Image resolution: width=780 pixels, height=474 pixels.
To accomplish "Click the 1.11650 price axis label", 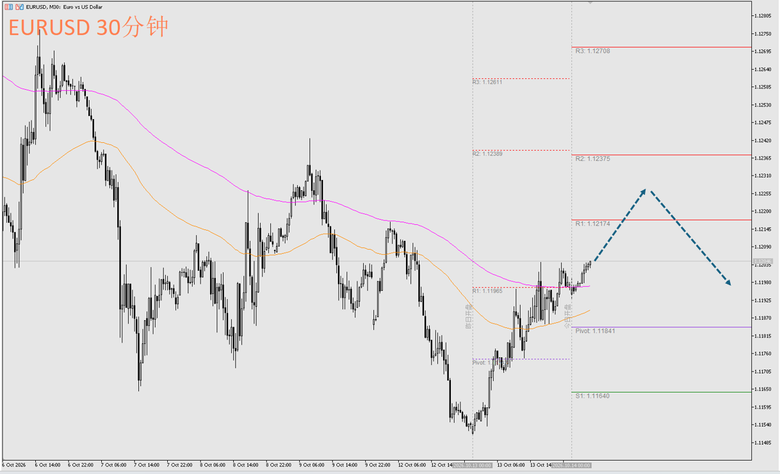I will coord(763,389).
